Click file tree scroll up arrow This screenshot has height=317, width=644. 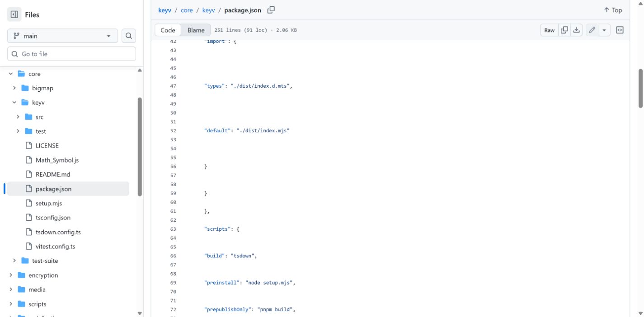pyautogui.click(x=140, y=70)
